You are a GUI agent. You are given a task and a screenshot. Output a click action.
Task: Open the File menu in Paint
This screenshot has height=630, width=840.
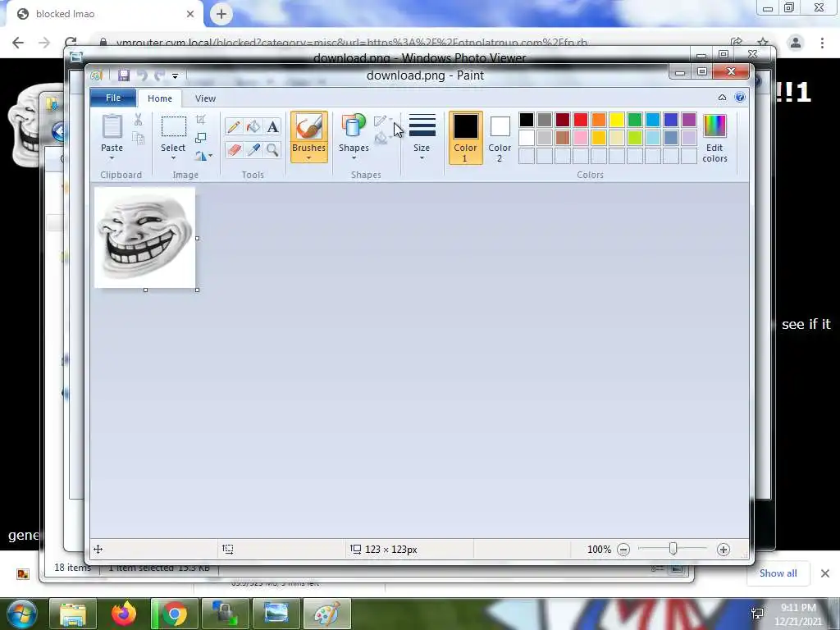(x=113, y=98)
